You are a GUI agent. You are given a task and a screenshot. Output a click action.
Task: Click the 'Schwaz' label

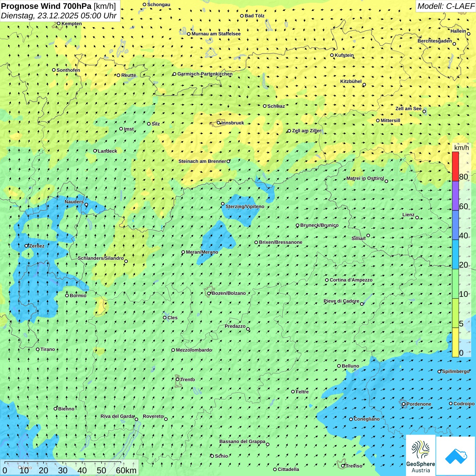[276, 106]
